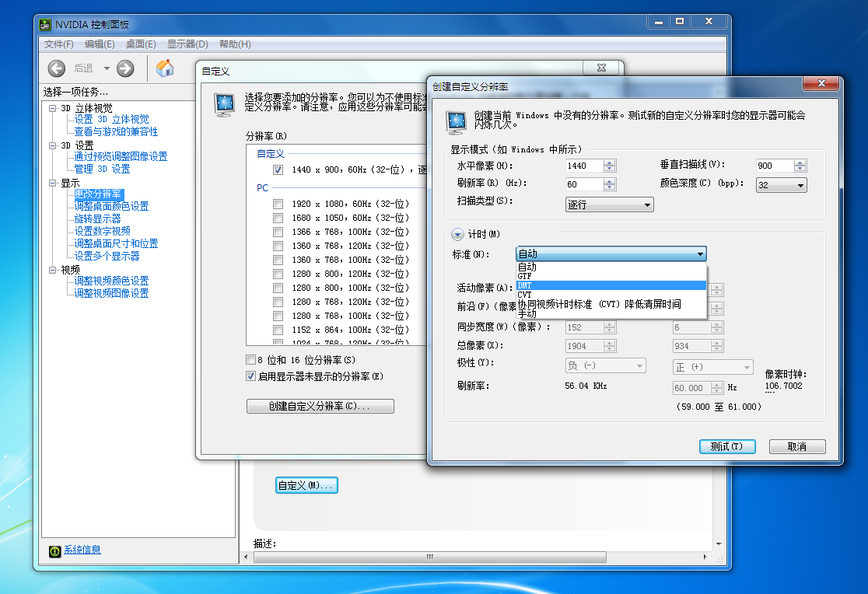Collapse the 视频 tree node
The width and height of the screenshot is (868, 594).
point(53,270)
